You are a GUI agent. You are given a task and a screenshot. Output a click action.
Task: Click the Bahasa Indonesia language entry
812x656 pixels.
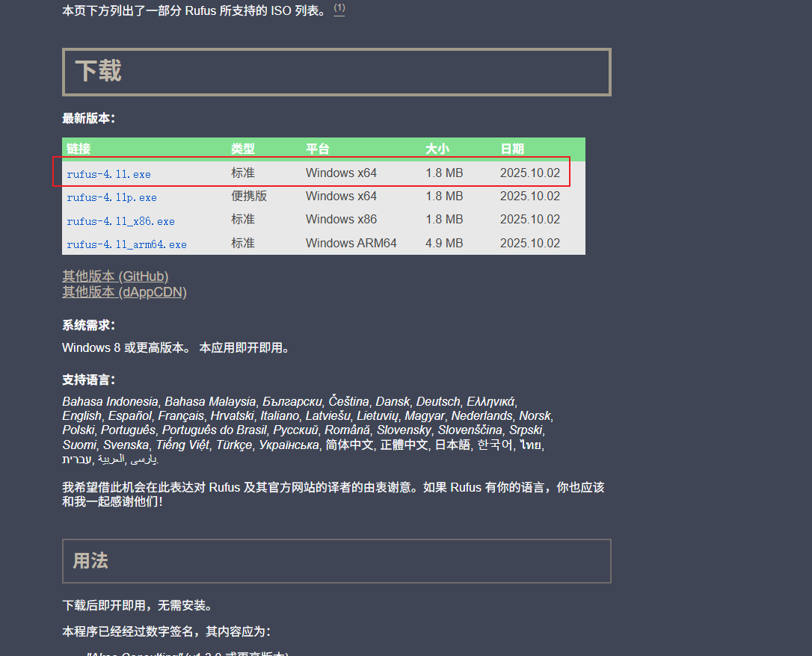[x=111, y=401]
